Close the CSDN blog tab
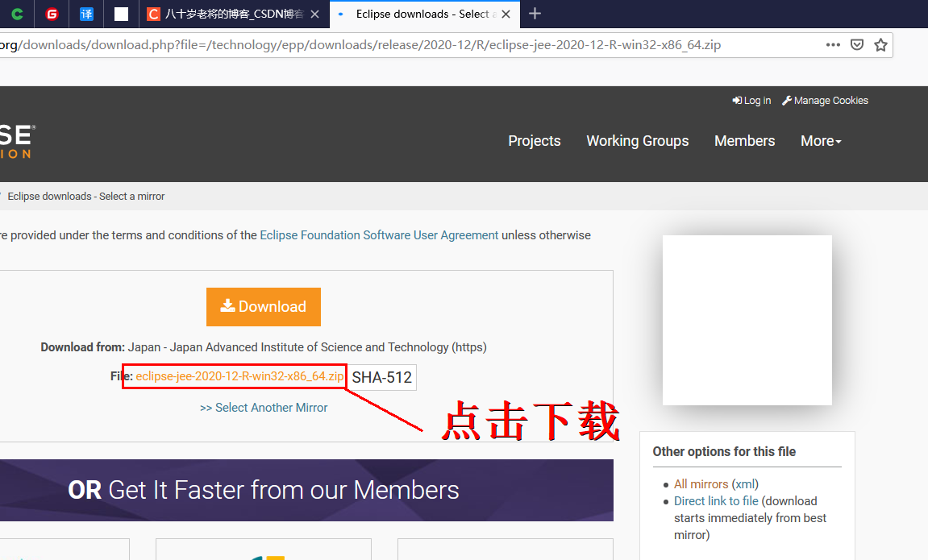Image resolution: width=928 pixels, height=560 pixels. 315,15
